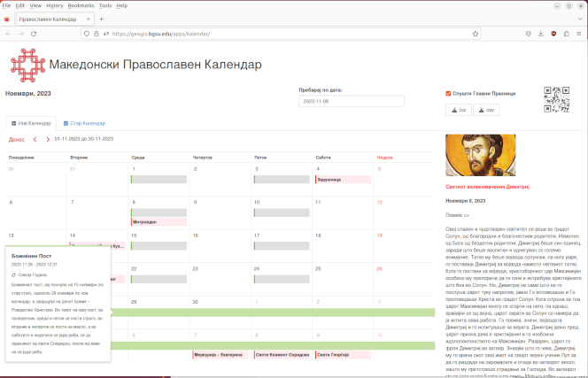The image size is (588, 378).
Task: Download the calendar as .csv
Action: click(486, 110)
